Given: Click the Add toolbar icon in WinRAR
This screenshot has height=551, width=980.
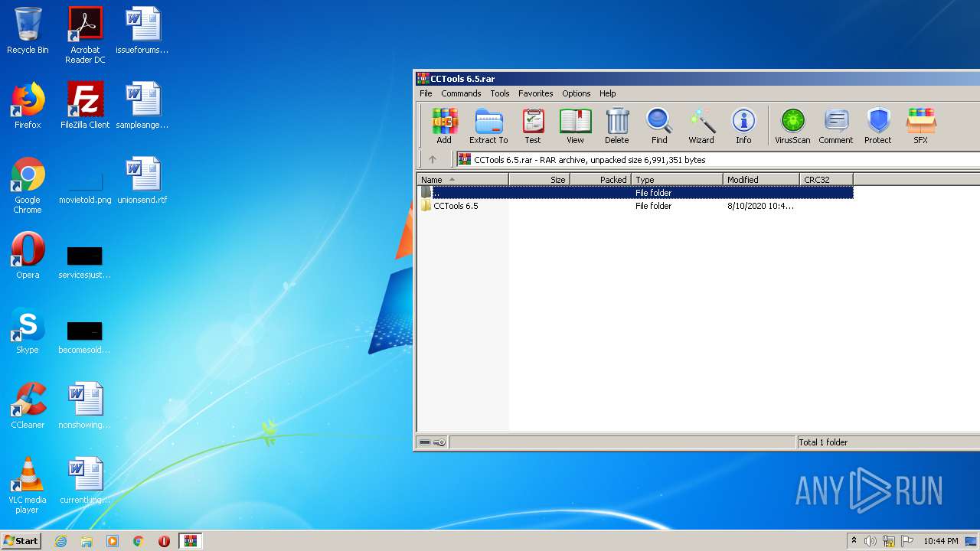Looking at the screenshot, I should (x=444, y=126).
